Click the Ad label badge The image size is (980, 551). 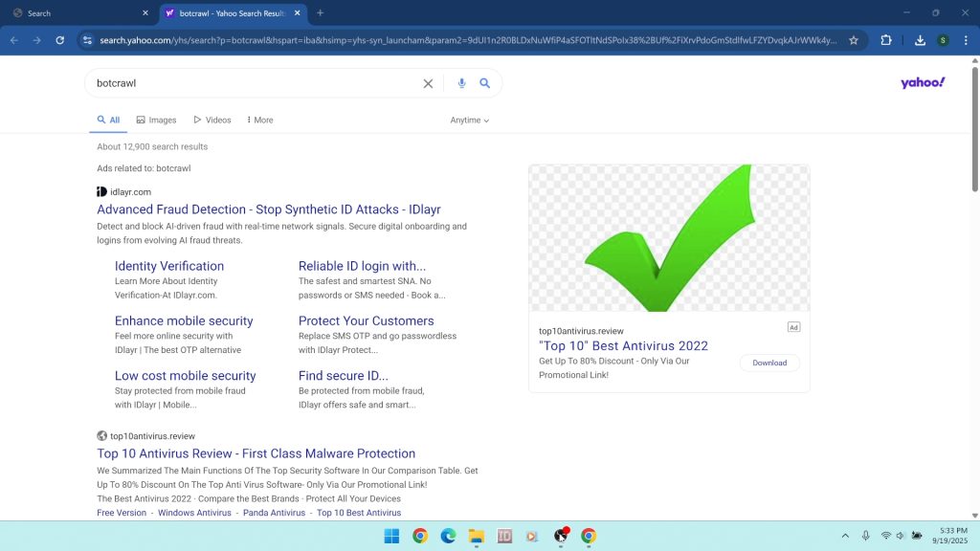793,327
